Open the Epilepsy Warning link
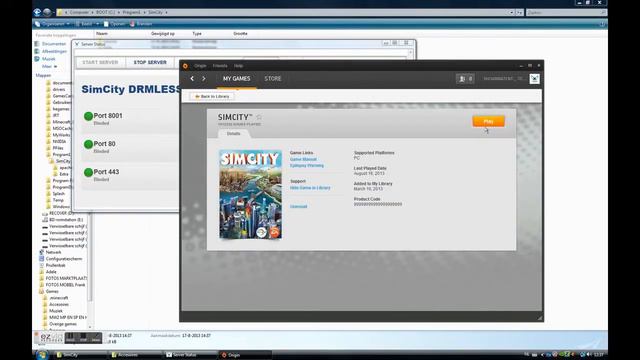This screenshot has height=360, width=640. (x=307, y=165)
